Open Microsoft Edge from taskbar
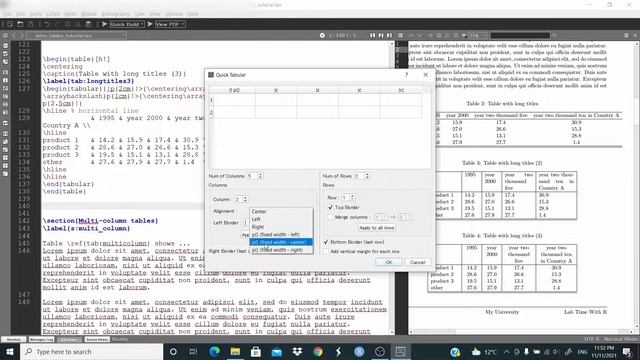Image resolution: width=640 pixels, height=360 pixels. pyautogui.click(x=214, y=351)
